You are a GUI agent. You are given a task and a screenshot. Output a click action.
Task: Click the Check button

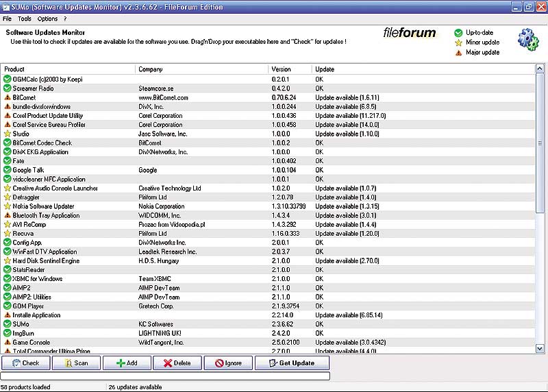pos(26,363)
